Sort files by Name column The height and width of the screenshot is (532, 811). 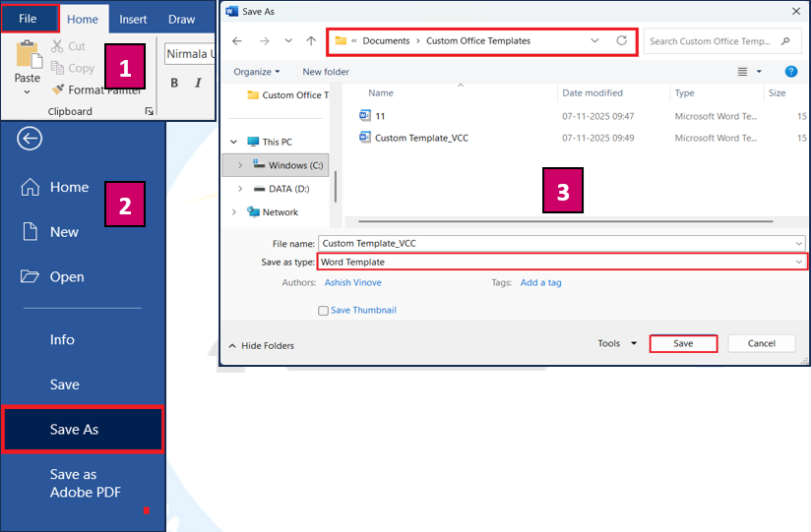coord(381,93)
